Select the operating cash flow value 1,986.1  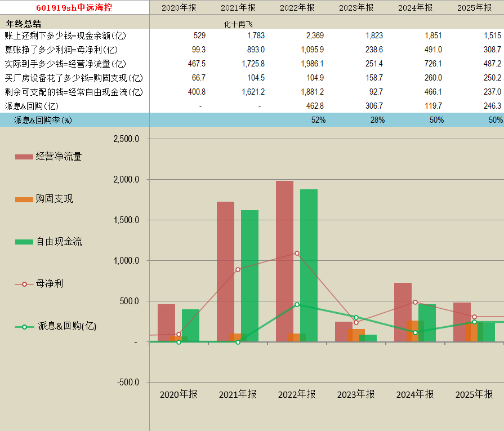[x=313, y=64]
